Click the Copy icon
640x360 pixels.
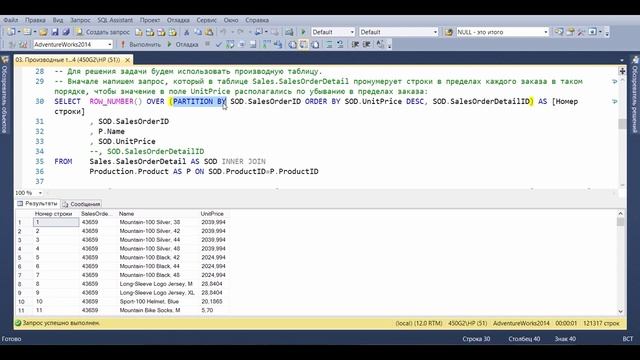[198, 32]
